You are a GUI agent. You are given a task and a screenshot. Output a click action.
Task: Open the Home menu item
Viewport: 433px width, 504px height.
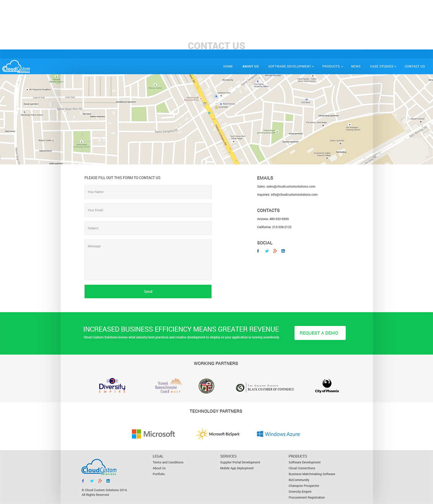228,66
